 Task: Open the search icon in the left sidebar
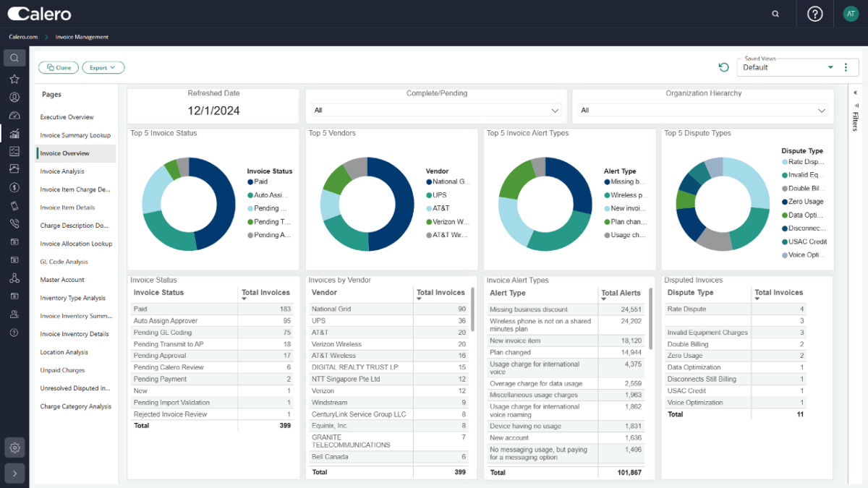(14, 58)
